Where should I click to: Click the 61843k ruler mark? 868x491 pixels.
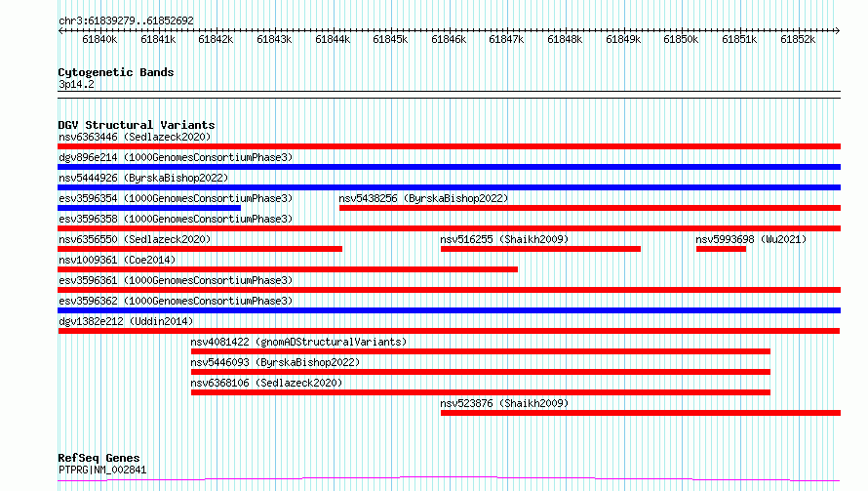(274, 39)
